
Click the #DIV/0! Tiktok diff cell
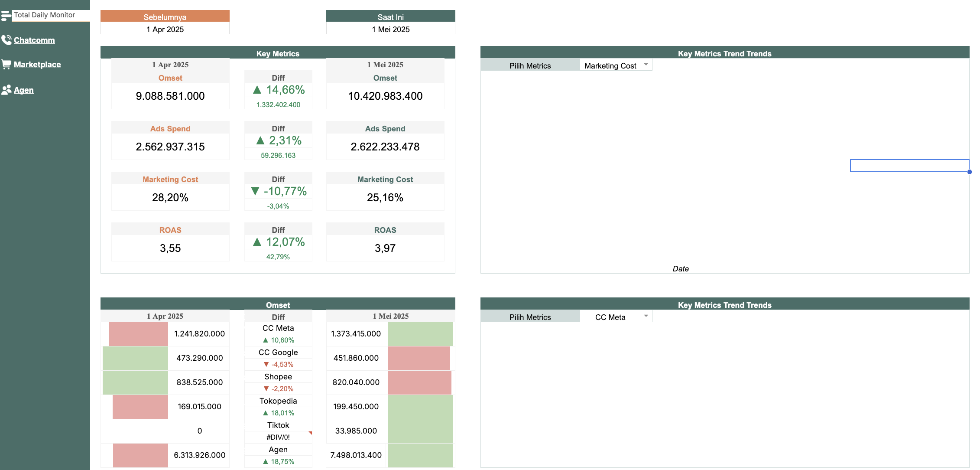click(x=278, y=437)
